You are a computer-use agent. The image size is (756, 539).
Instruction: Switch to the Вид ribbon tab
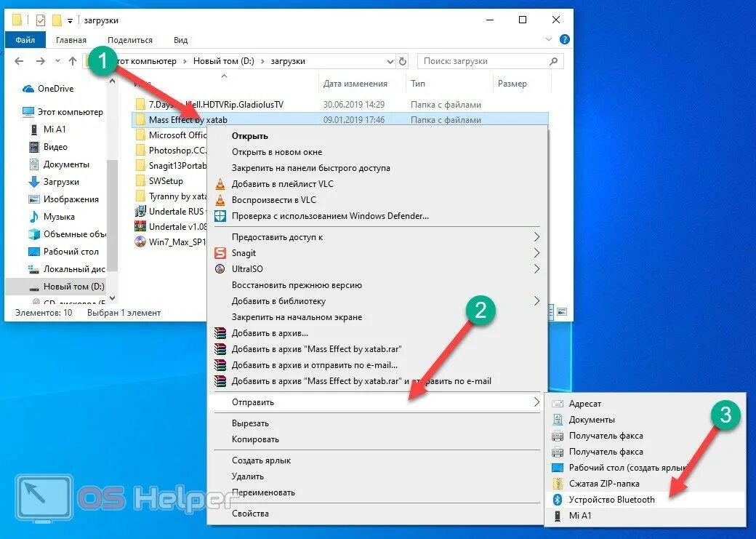pyautogui.click(x=181, y=40)
